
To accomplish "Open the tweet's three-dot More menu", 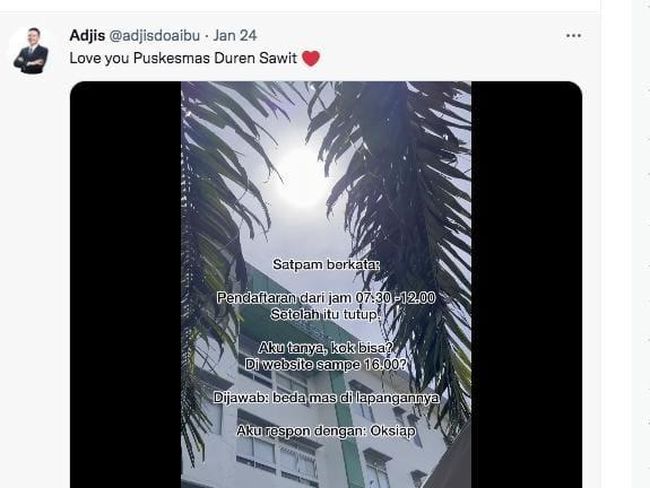I will pos(573,36).
